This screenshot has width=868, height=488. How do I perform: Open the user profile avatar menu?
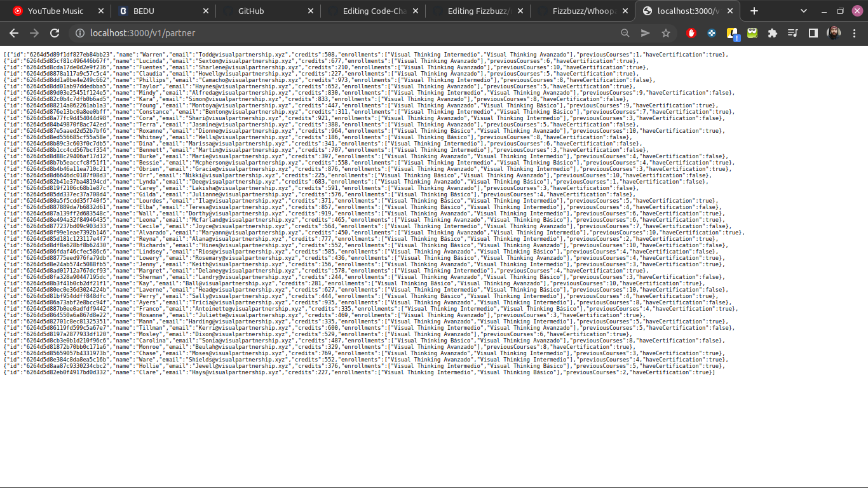click(834, 33)
